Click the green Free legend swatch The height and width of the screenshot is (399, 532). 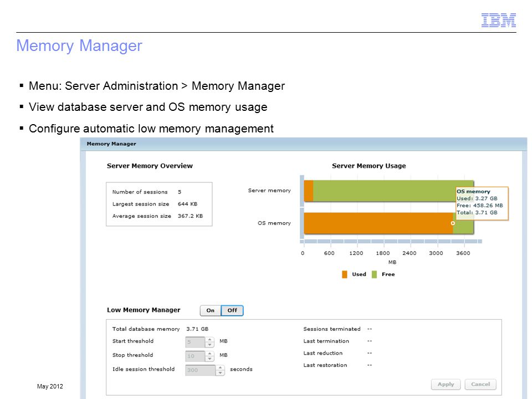[x=374, y=274]
